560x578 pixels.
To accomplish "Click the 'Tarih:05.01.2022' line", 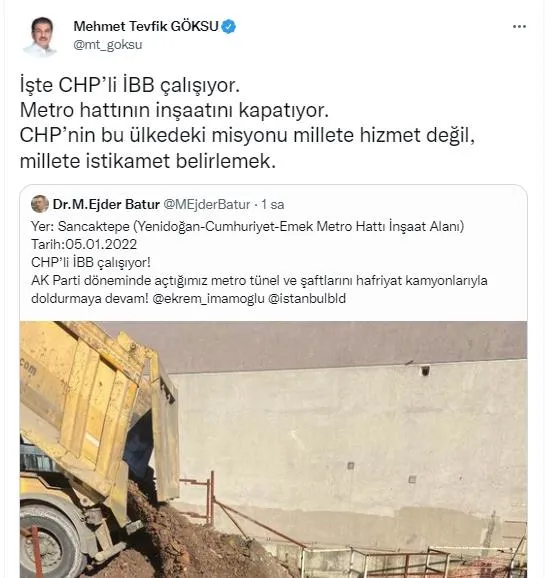I will click(x=84, y=244).
